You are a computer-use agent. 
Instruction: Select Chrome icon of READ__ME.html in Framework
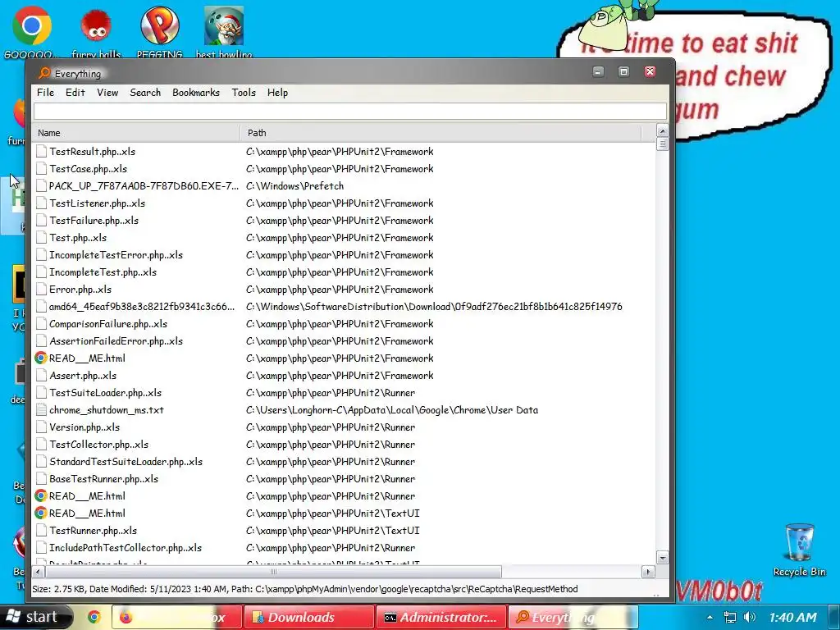point(41,358)
